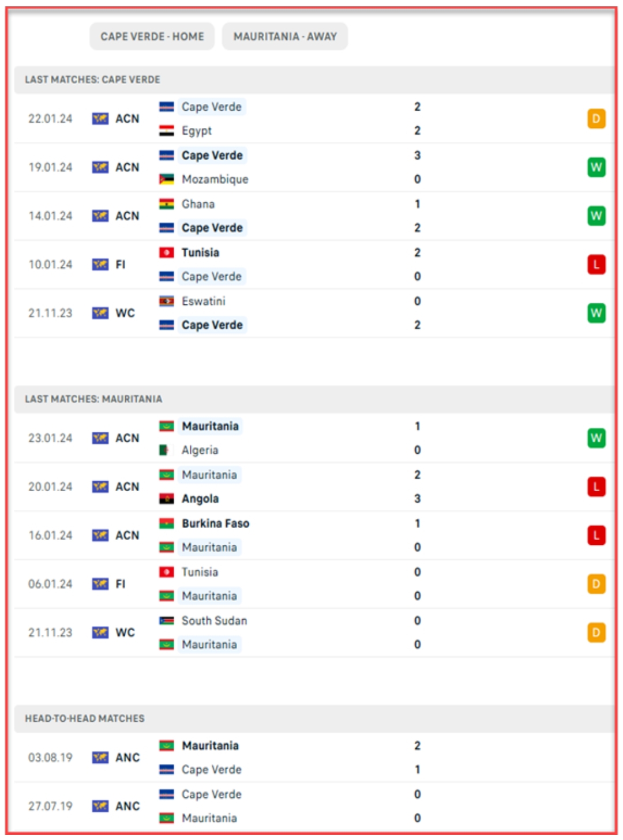This screenshot has height=840, width=623.
Task: Click the orange D badge for Egypt match
Action: pyautogui.click(x=596, y=119)
